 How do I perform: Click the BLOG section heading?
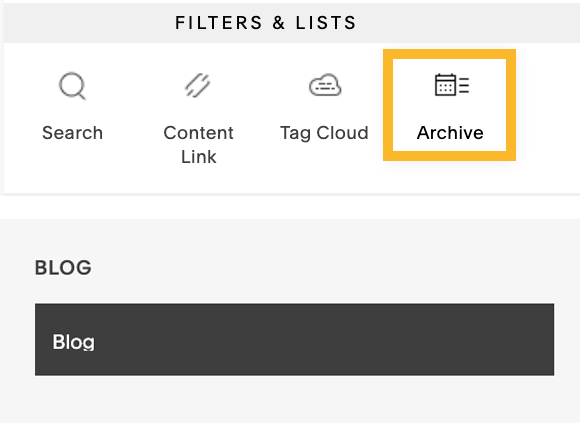(63, 267)
